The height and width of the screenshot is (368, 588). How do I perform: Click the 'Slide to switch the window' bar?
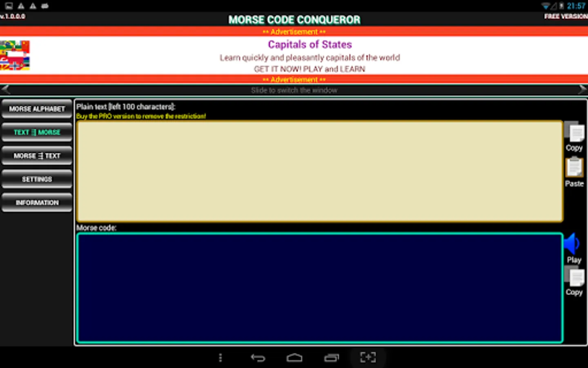point(294,90)
